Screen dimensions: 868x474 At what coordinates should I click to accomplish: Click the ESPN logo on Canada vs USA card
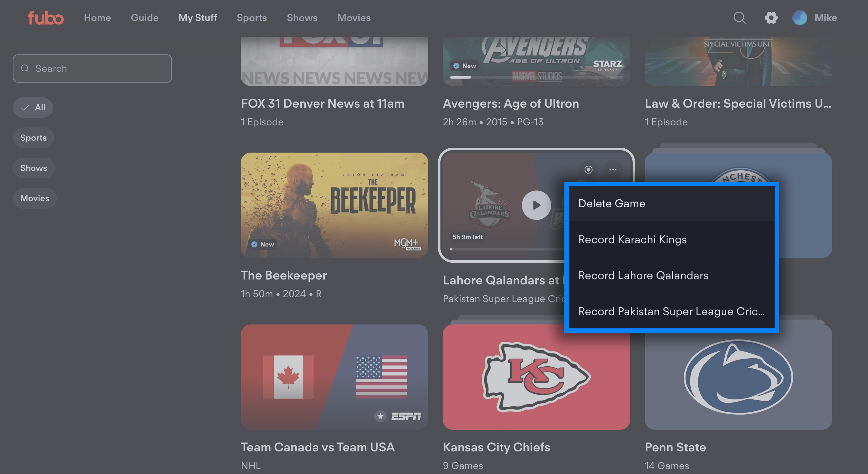coord(406,417)
